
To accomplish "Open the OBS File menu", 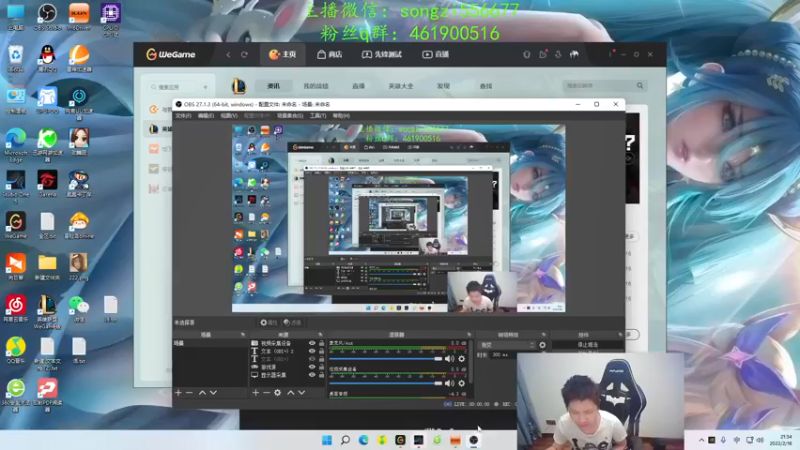I will pyautogui.click(x=183, y=116).
